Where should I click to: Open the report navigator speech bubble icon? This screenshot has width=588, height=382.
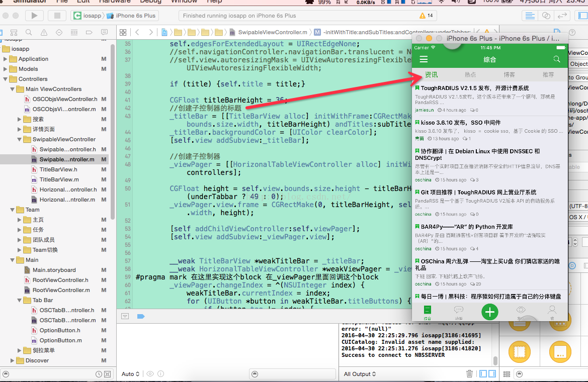click(x=104, y=33)
